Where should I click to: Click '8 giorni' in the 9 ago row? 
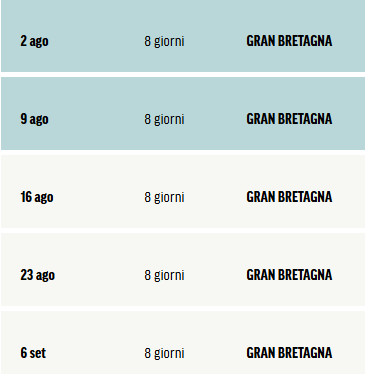[x=164, y=120]
